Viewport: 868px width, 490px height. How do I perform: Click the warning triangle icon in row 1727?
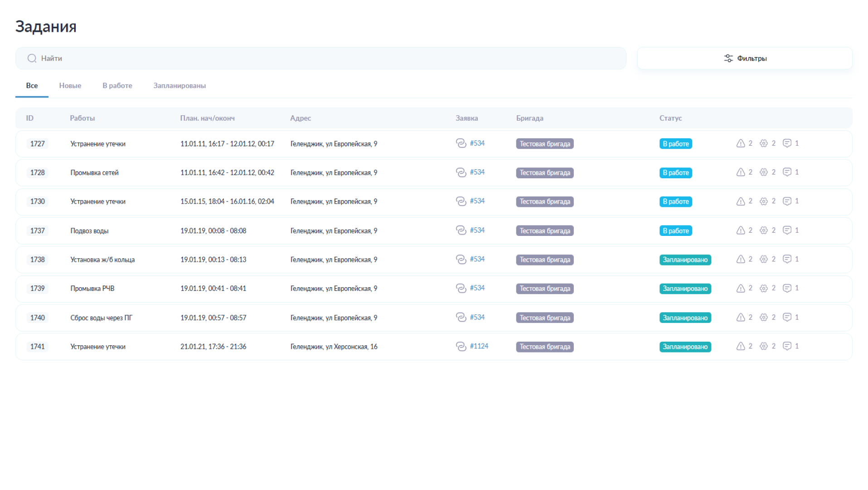[740, 143]
